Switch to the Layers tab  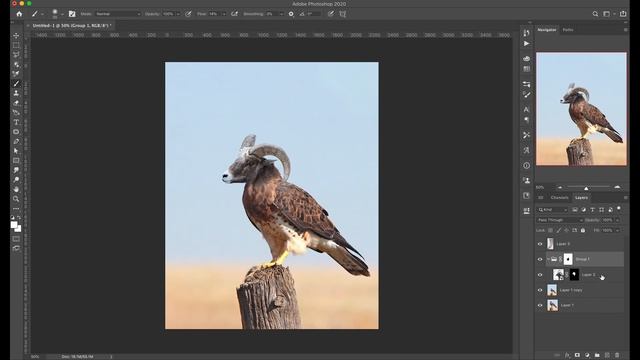tap(581, 198)
